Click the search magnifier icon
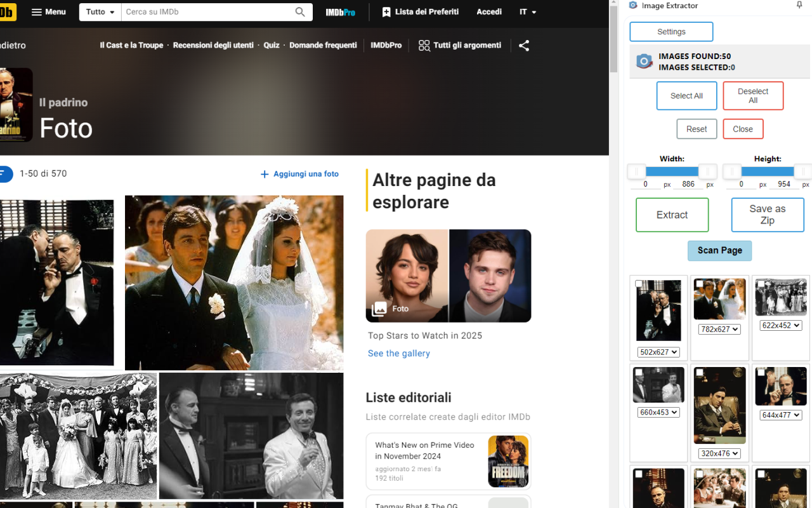 click(300, 12)
